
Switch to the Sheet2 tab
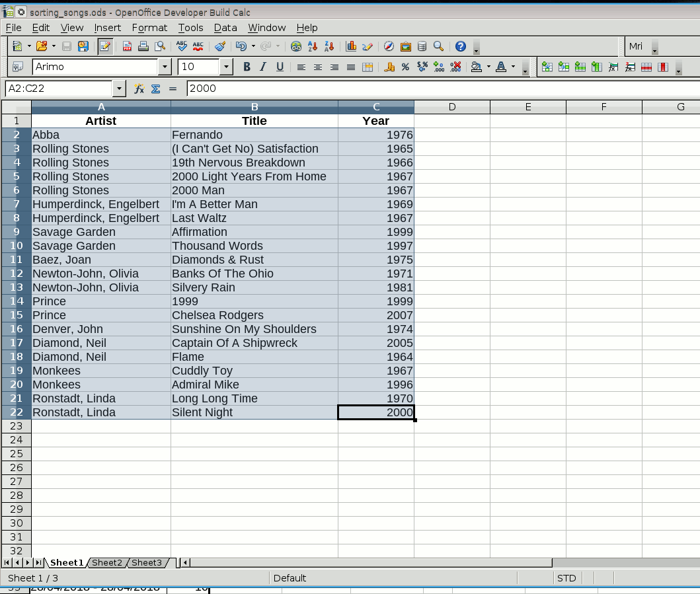coord(106,563)
